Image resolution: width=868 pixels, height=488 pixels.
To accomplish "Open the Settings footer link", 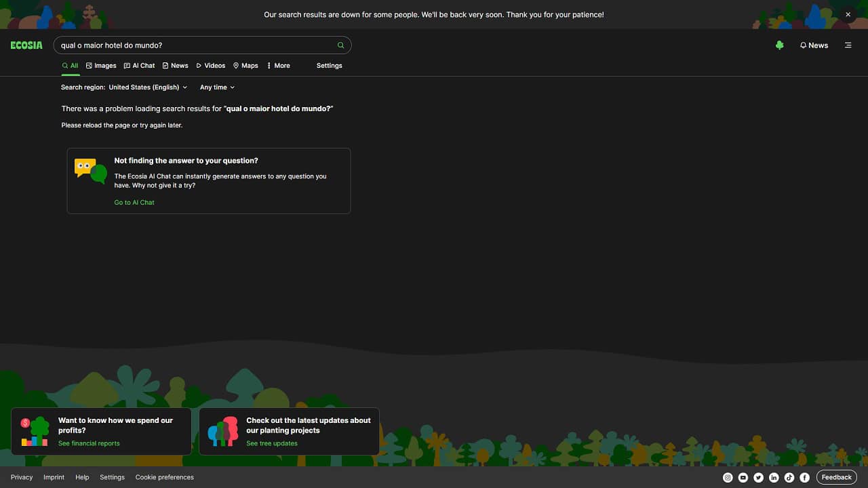I will click(x=112, y=477).
